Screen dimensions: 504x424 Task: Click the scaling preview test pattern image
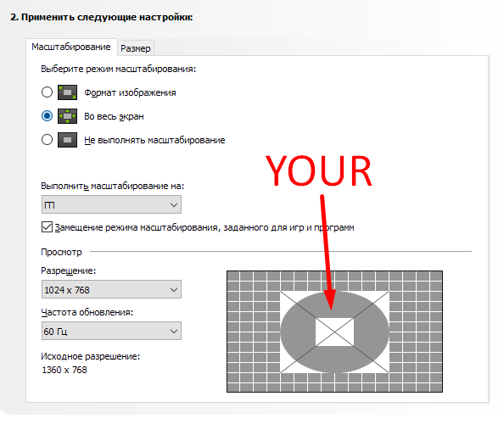coord(334,332)
